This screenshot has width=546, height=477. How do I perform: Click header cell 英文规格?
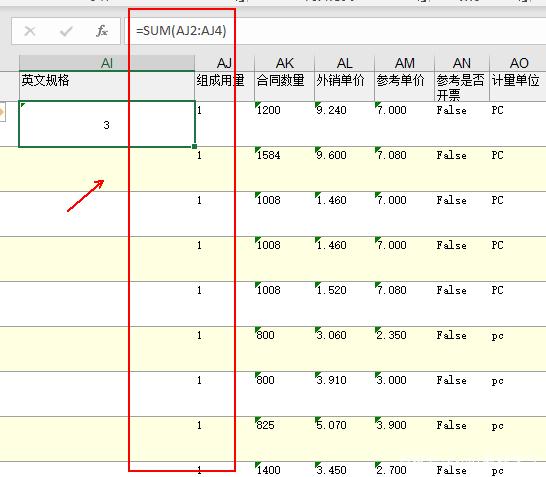click(107, 86)
